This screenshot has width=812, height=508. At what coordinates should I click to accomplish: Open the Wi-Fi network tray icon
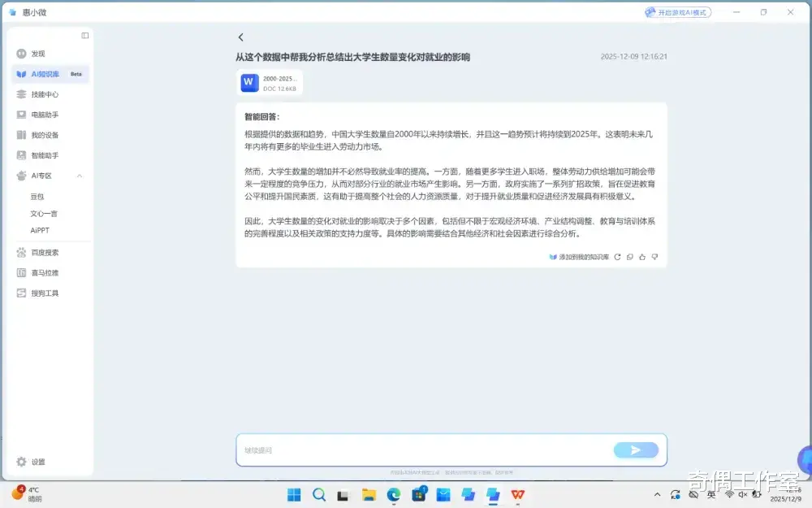pos(729,494)
